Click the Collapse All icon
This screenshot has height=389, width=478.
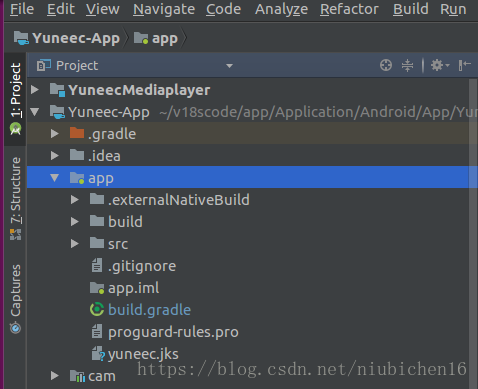click(407, 65)
